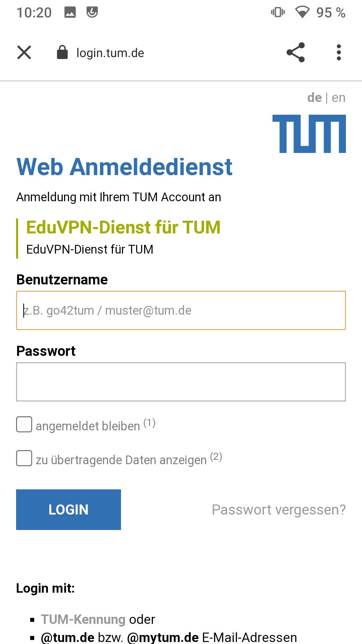The height and width of the screenshot is (644, 362).
Task: Tap the TUM logo
Action: click(309, 134)
